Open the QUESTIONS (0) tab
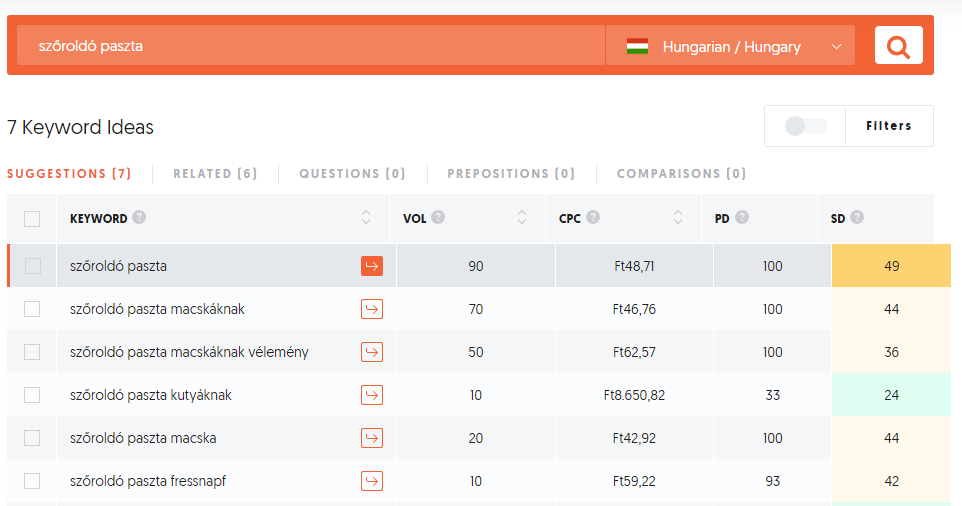 (x=352, y=174)
